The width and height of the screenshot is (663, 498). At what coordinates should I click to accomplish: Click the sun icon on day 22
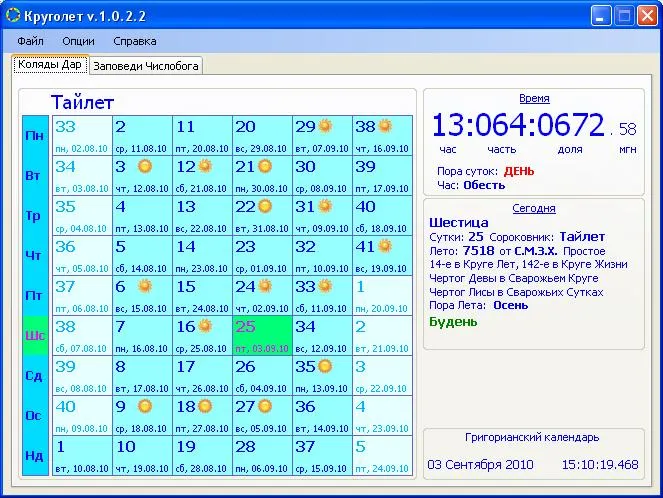[x=265, y=206]
